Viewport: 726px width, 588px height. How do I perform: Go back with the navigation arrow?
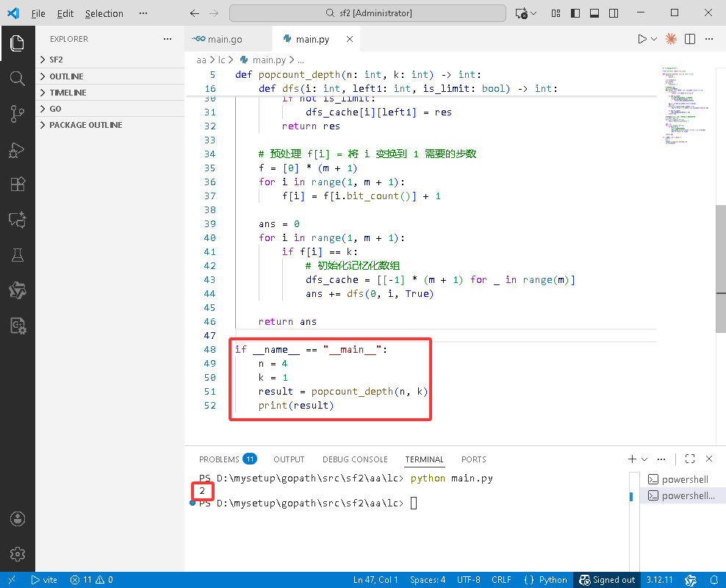click(x=195, y=13)
